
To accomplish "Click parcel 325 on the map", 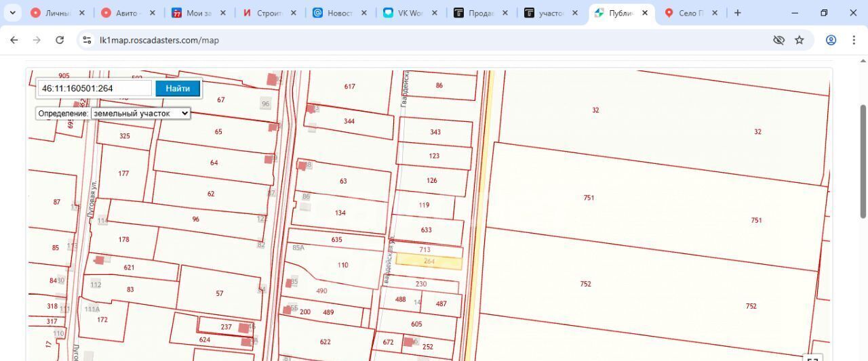I will pos(125,136).
